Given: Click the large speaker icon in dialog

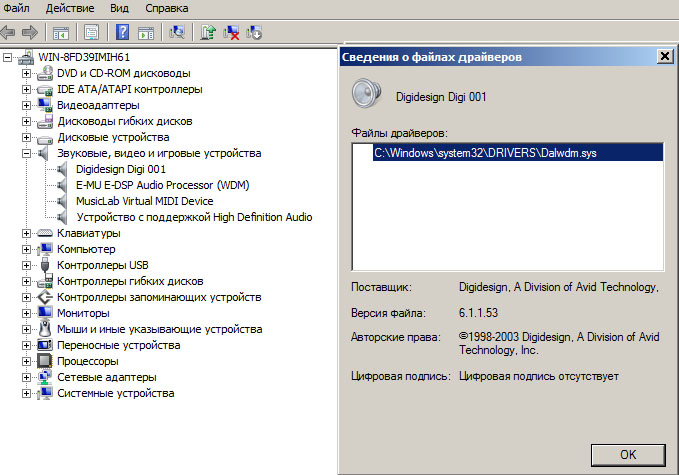Looking at the screenshot, I should click(x=366, y=93).
